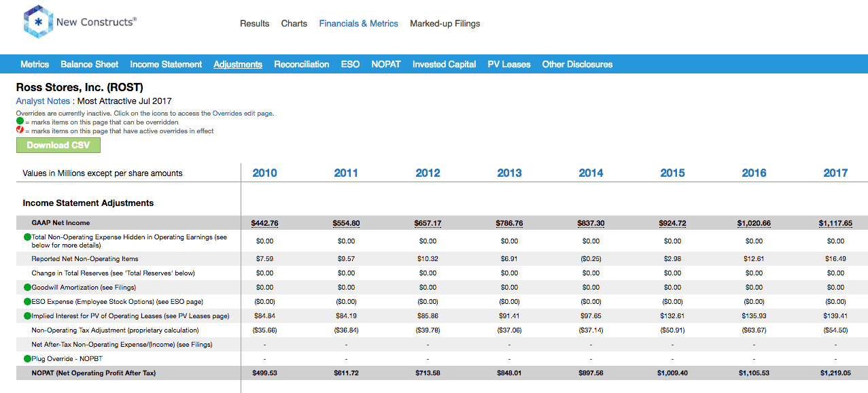Open the NOPAT value $848.01

pos(509,373)
